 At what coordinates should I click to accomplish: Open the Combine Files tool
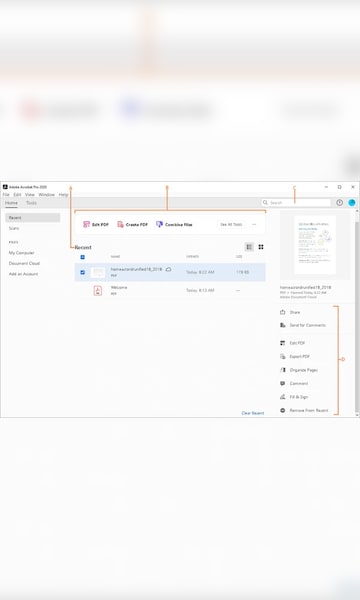click(174, 225)
